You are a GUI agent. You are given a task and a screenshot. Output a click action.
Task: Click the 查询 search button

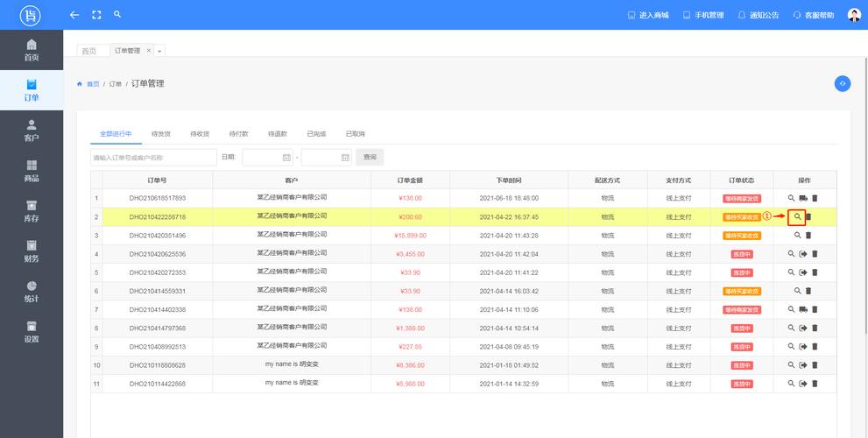370,158
